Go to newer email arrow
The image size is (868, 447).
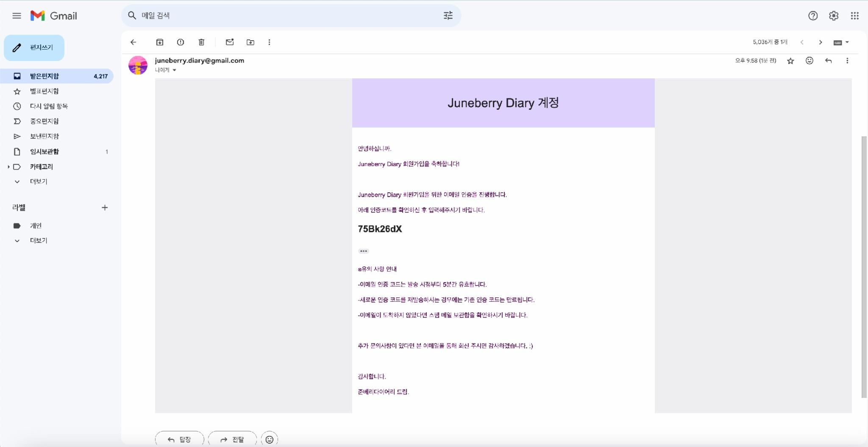[802, 42]
